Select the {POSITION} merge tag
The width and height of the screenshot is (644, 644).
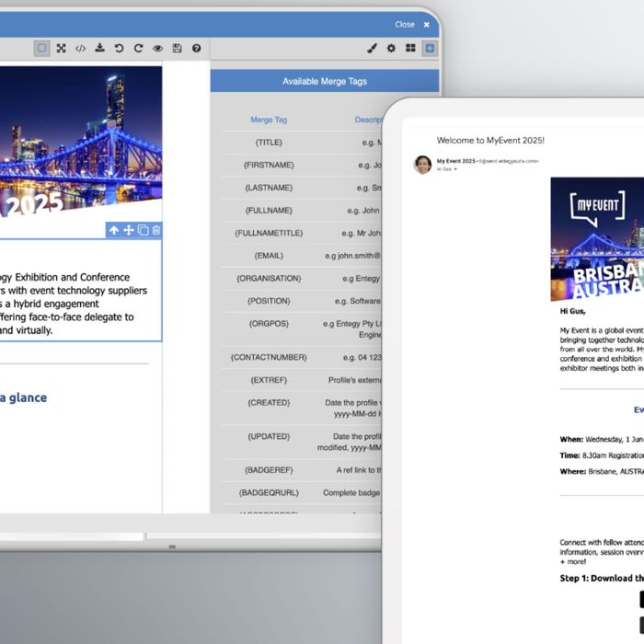tap(269, 301)
